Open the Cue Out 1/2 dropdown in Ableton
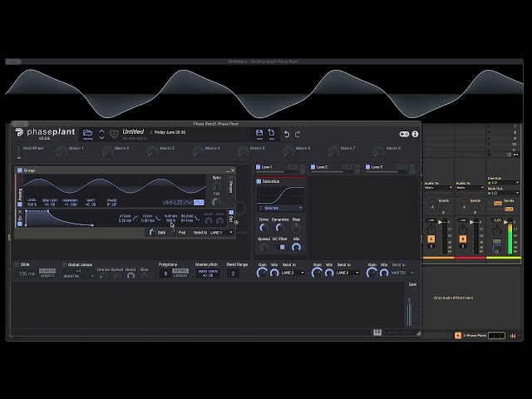Viewport: 532px width, 399px height. tap(504, 183)
